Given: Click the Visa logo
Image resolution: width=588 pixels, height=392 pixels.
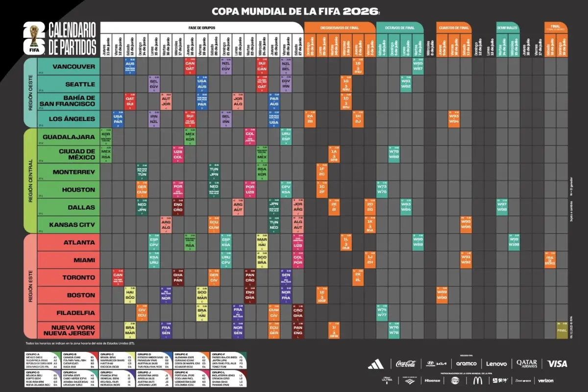Looking at the screenshot, I should [x=557, y=364].
